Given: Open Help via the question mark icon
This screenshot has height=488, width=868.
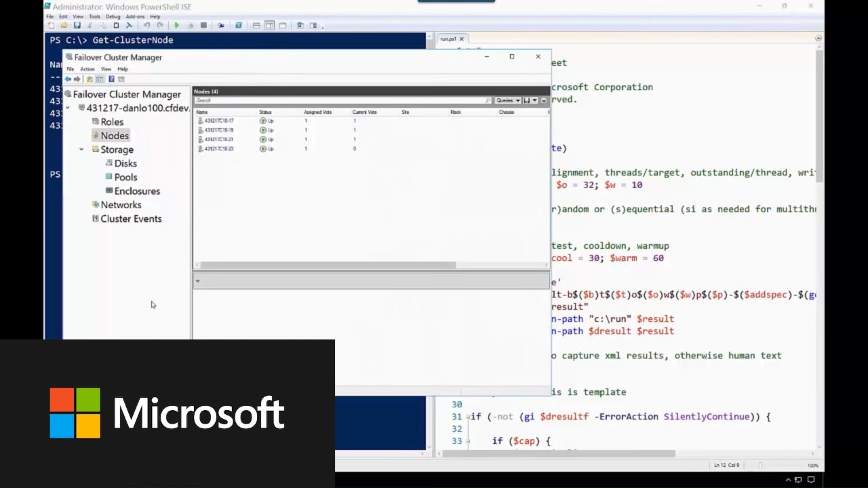Looking at the screenshot, I should [111, 79].
